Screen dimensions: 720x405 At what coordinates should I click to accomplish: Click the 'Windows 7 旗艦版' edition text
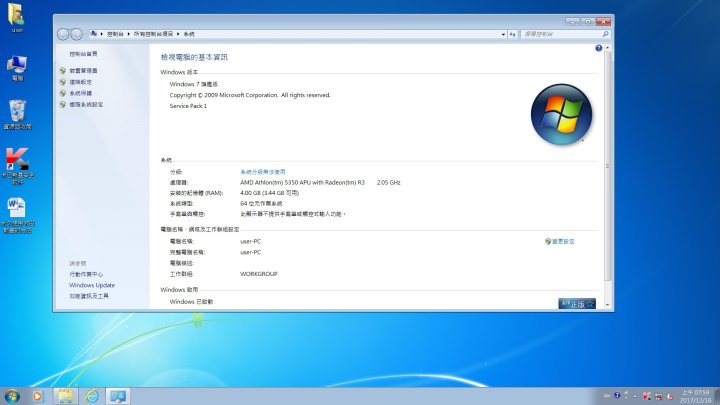tap(193, 84)
